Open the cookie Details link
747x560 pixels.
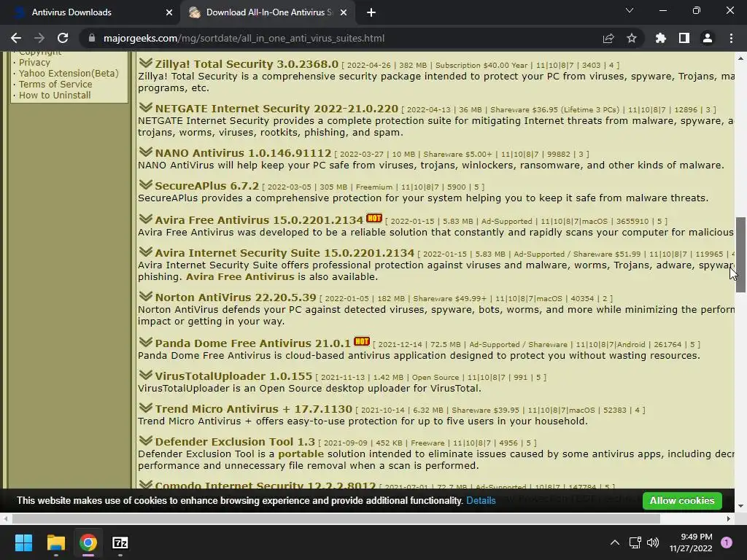tap(481, 500)
